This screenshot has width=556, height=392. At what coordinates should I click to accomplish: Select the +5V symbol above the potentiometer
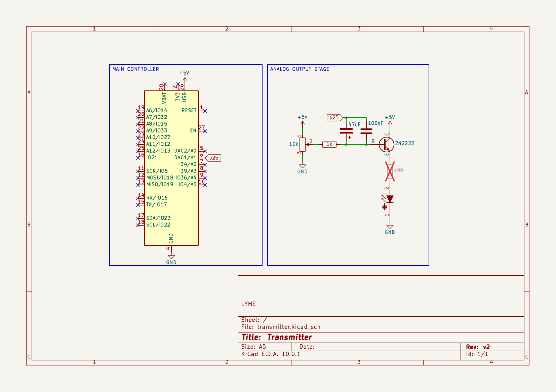pyautogui.click(x=303, y=123)
